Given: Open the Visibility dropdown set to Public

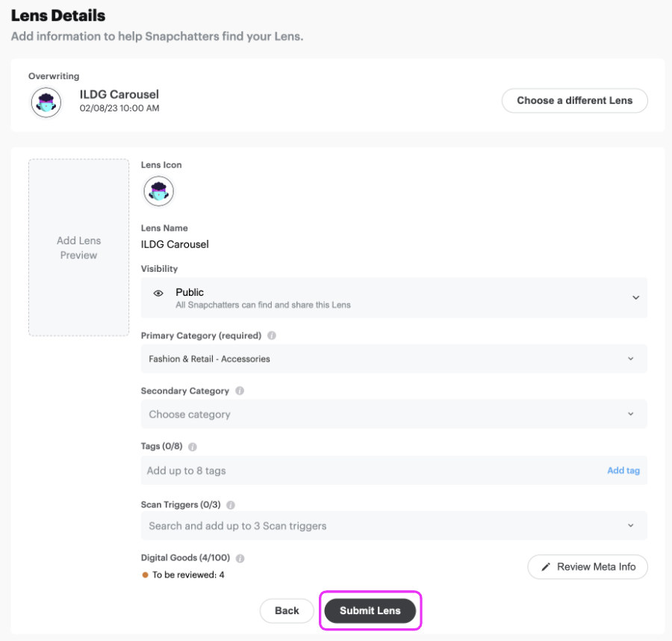Looking at the screenshot, I should (x=393, y=297).
